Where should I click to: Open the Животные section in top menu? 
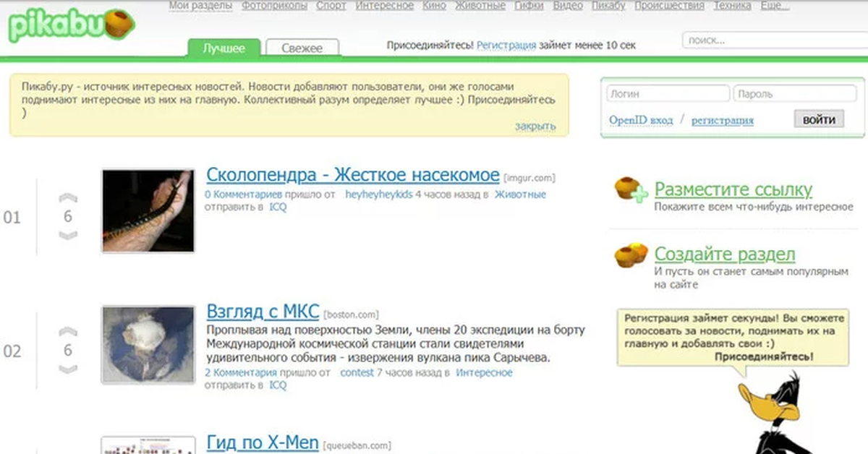click(x=480, y=6)
